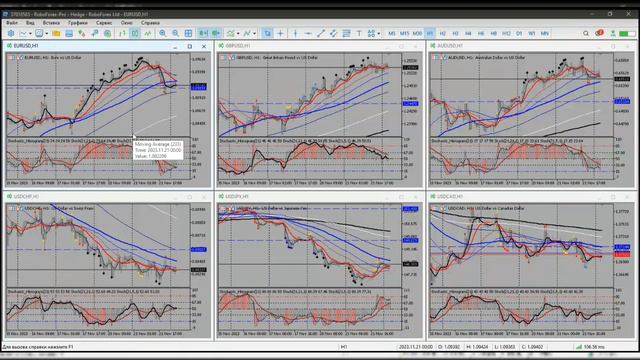
Task: Open the red notifications icon
Action: pos(599,33)
